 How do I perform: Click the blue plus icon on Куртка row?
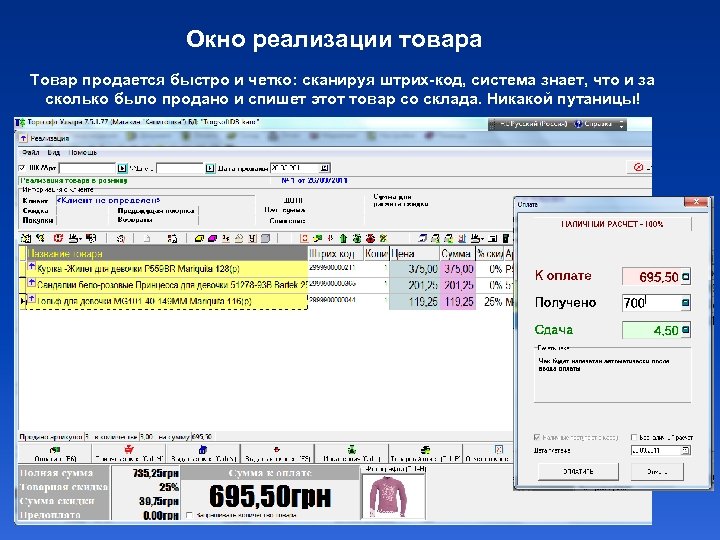click(32, 266)
